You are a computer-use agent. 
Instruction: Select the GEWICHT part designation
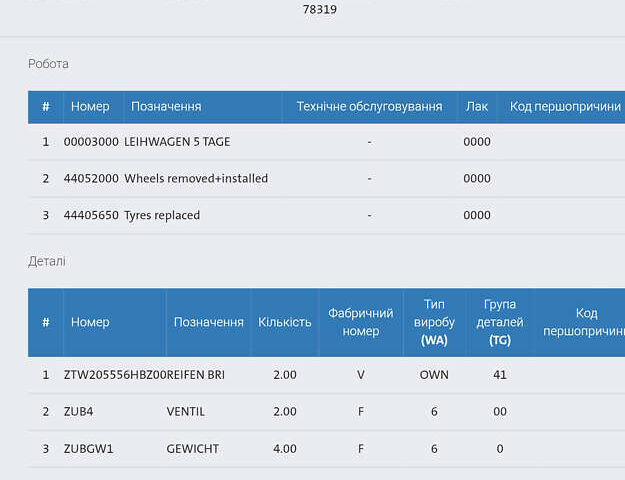192,449
